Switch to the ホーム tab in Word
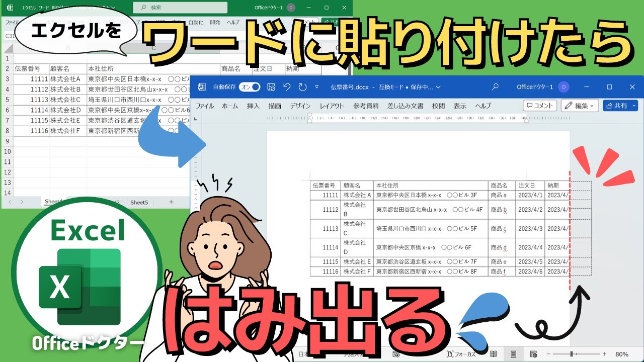 coord(230,106)
